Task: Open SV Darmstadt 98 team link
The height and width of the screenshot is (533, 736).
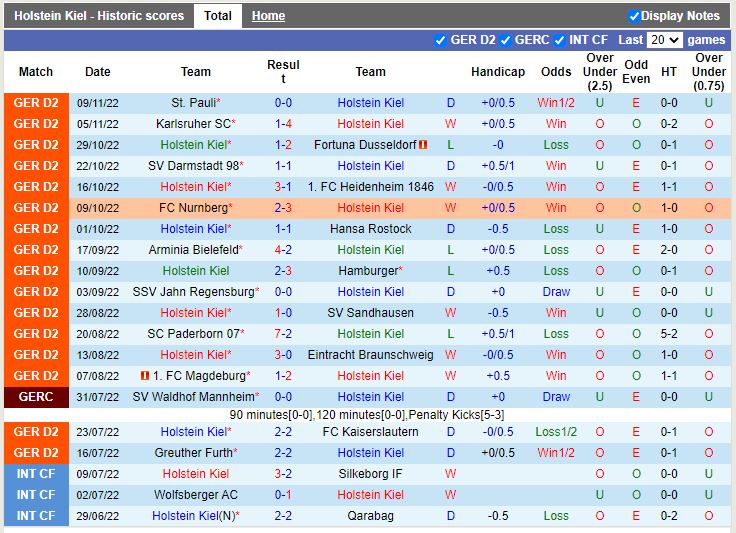Action: pos(193,166)
